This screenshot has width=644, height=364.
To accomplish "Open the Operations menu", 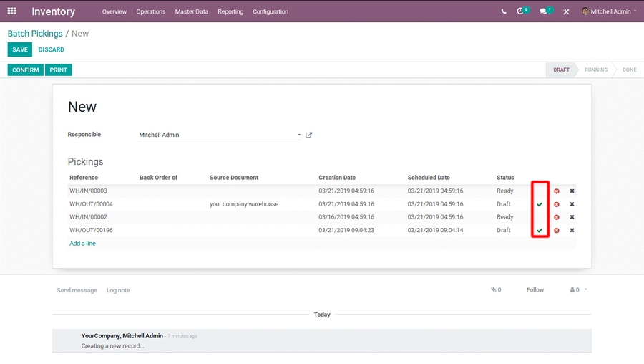I will click(x=150, y=11).
